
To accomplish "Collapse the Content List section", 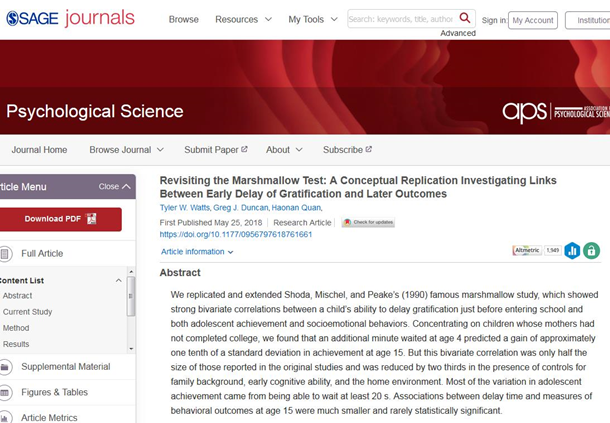I will (119, 281).
